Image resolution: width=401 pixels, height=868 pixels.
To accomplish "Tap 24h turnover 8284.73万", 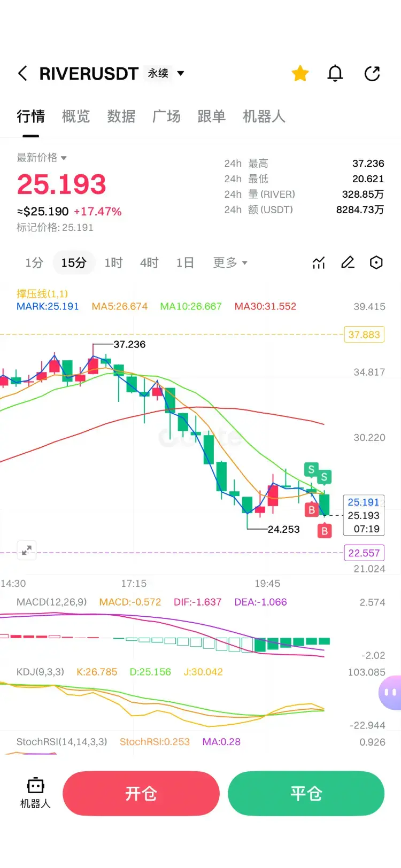I will coord(360,210).
